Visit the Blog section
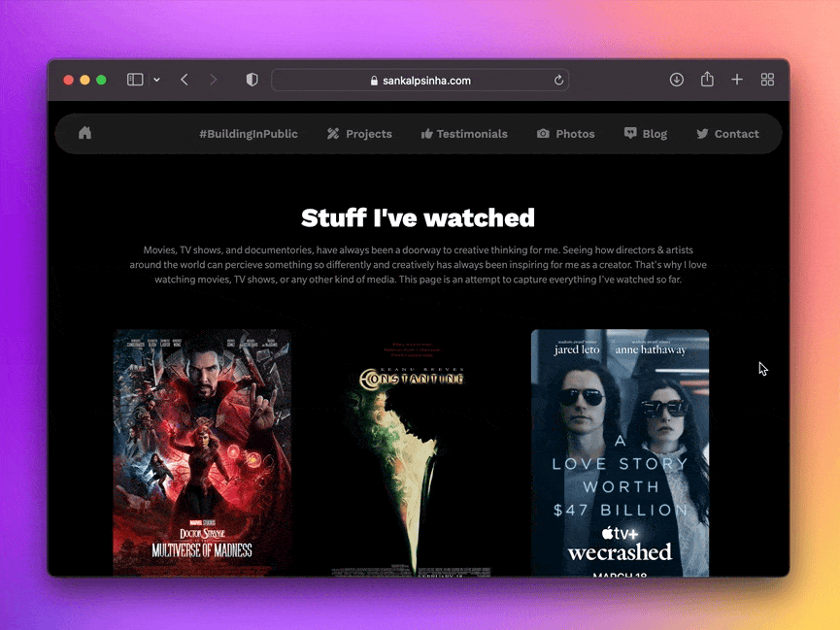Viewport: 840px width, 630px height. click(x=646, y=134)
